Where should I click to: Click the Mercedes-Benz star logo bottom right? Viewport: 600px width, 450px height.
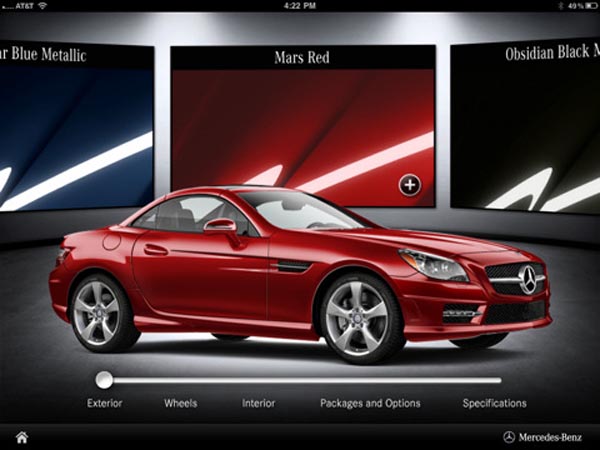(x=509, y=437)
